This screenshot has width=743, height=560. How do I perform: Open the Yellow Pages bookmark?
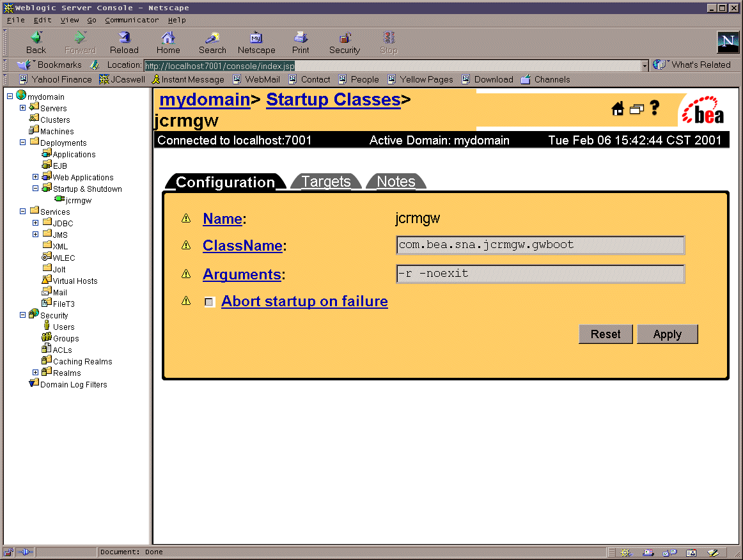(420, 80)
